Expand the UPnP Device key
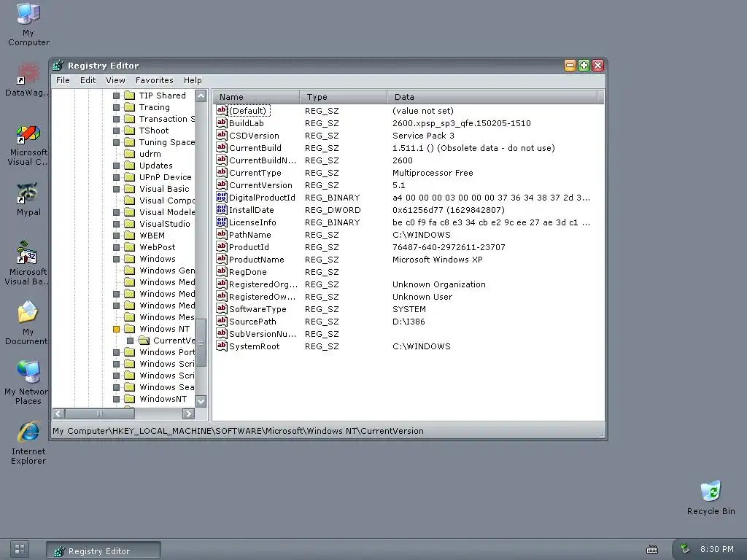The width and height of the screenshot is (747, 560). (116, 177)
